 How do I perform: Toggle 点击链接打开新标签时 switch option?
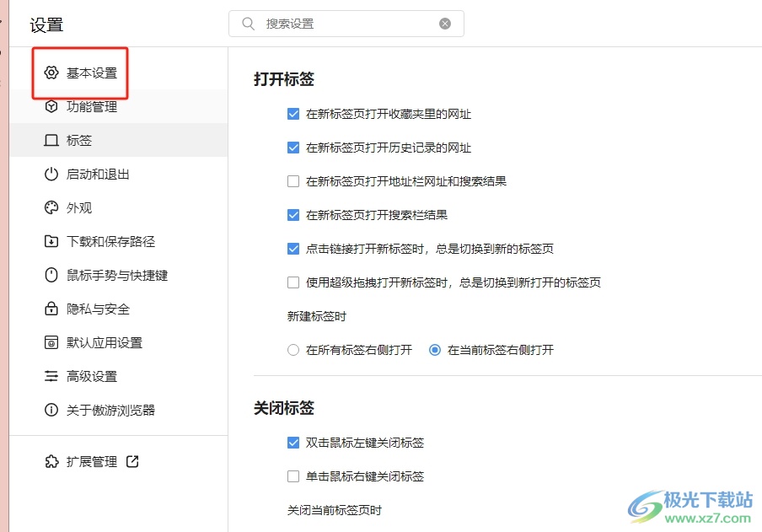tap(293, 249)
